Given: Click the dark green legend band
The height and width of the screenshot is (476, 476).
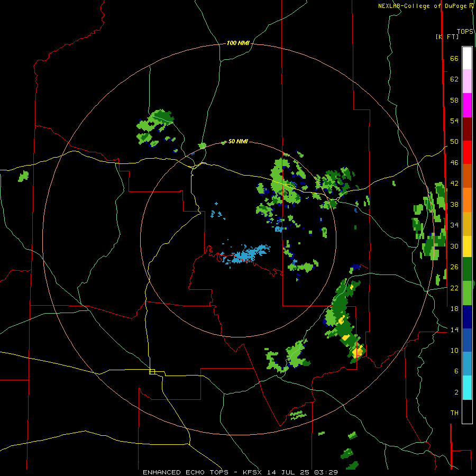Looking at the screenshot, I should point(467,269).
